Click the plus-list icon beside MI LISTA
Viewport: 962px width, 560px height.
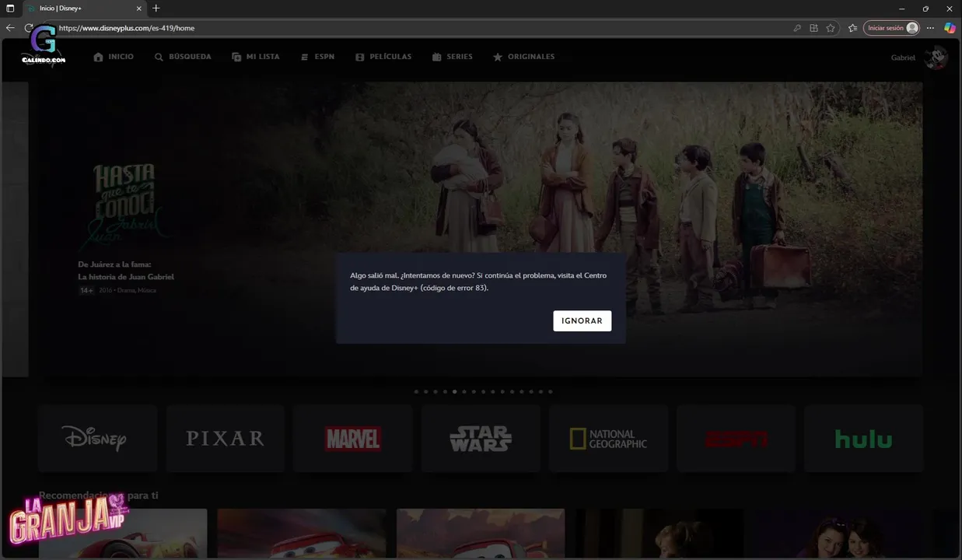(236, 57)
